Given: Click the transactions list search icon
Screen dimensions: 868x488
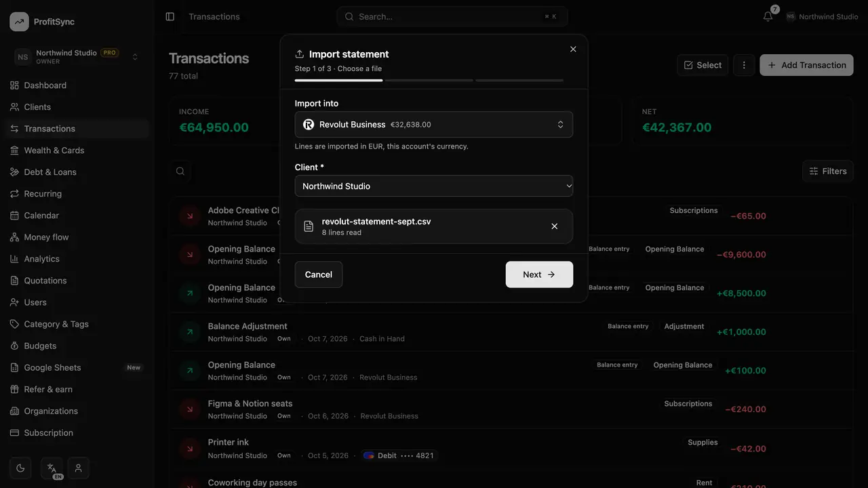Looking at the screenshot, I should click(x=180, y=171).
